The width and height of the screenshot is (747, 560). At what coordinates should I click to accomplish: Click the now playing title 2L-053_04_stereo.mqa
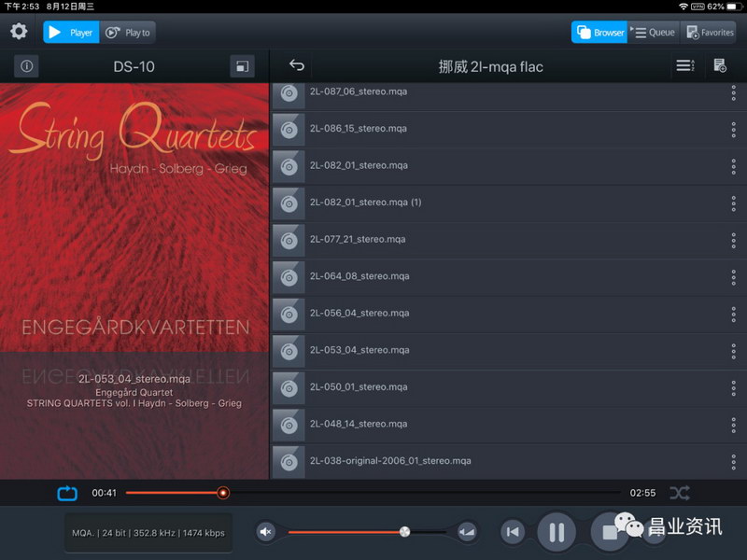click(x=134, y=379)
